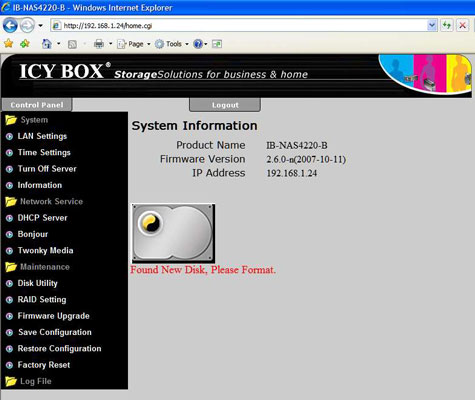Click product name IB-NAS4220-B value
This screenshot has height=400, width=475.
coord(297,145)
